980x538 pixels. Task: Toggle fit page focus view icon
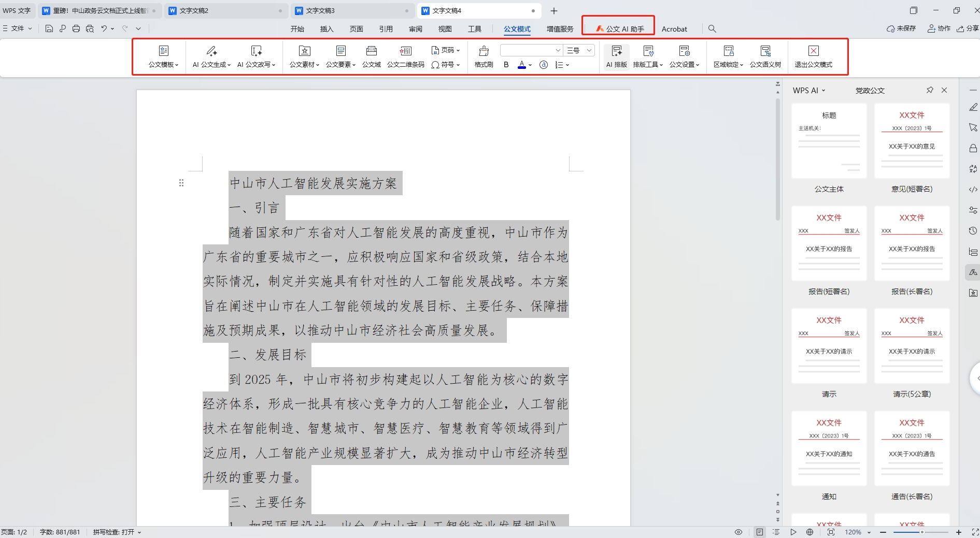coord(831,532)
